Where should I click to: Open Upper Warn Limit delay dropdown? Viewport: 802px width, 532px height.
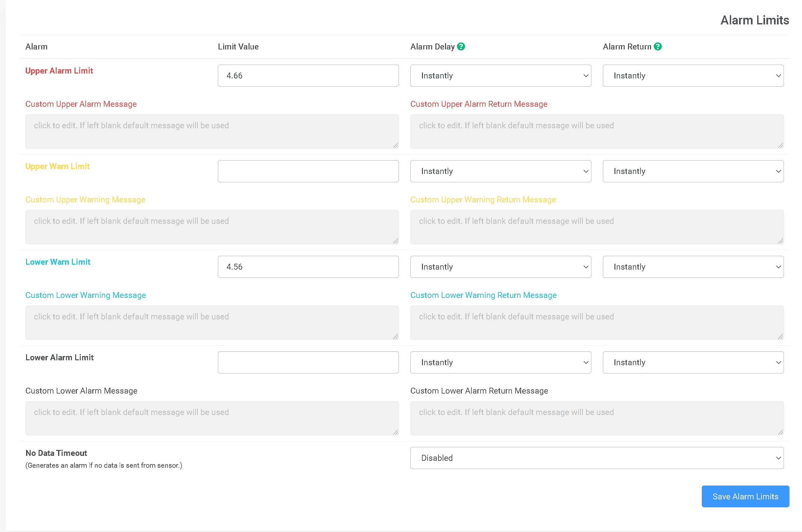point(500,171)
